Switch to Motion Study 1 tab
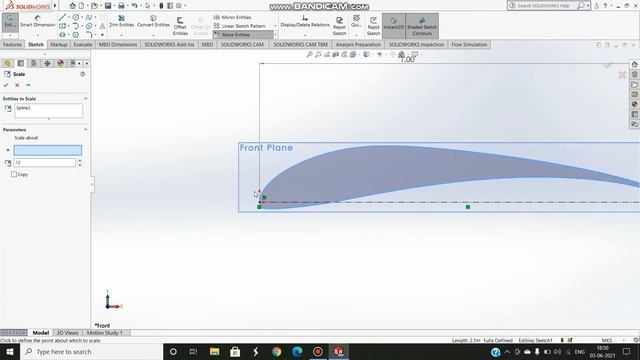The height and width of the screenshot is (360, 640). [x=104, y=333]
